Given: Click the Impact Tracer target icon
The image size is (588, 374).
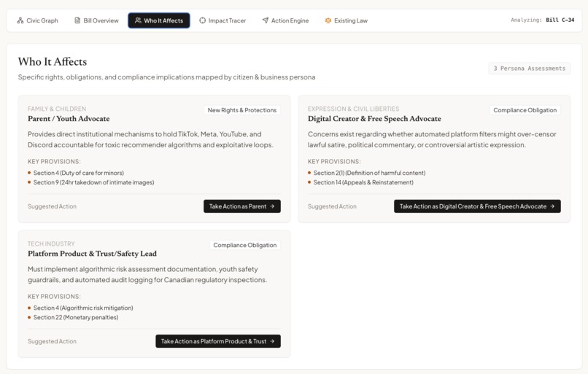Looking at the screenshot, I should click(203, 20).
